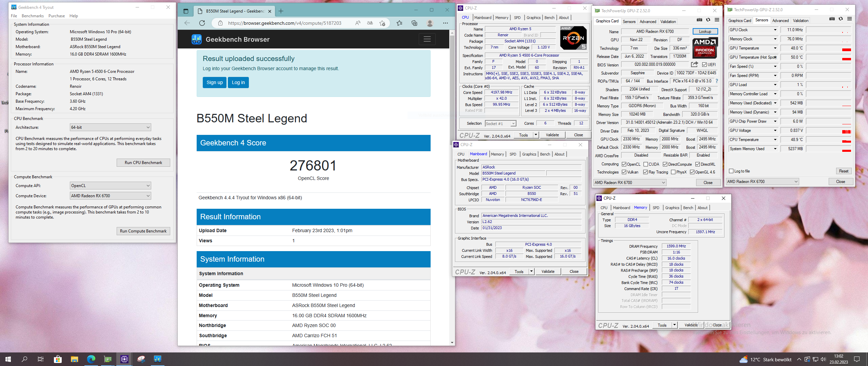Toggle CUDA checkbox in GPU-Z

coord(646,164)
